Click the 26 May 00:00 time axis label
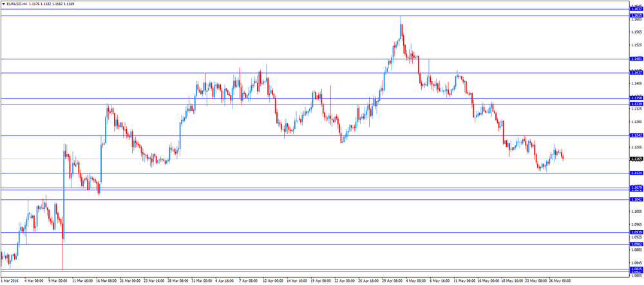Image resolution: width=644 pixels, height=285 pixels. [560, 281]
